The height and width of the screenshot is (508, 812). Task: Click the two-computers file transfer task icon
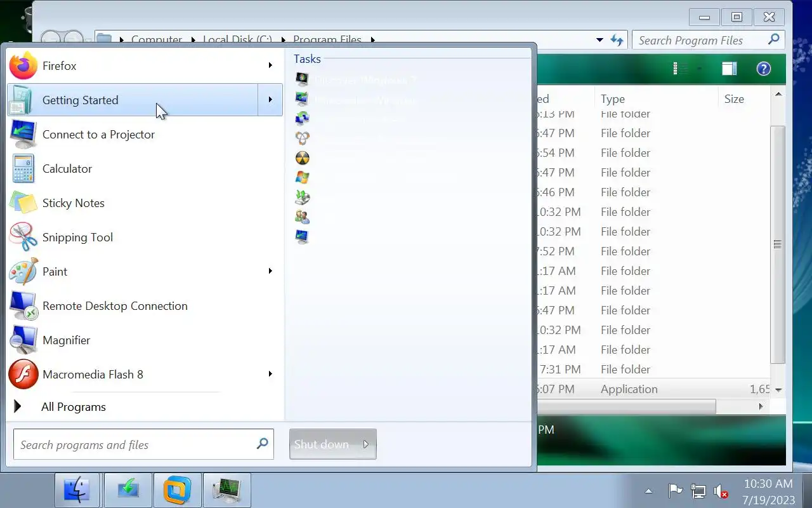point(303,119)
